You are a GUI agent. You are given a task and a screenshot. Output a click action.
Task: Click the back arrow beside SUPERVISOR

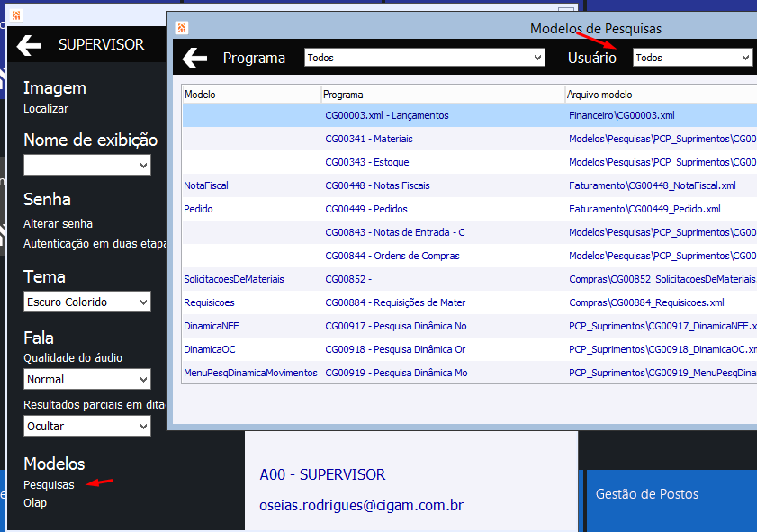[29, 45]
